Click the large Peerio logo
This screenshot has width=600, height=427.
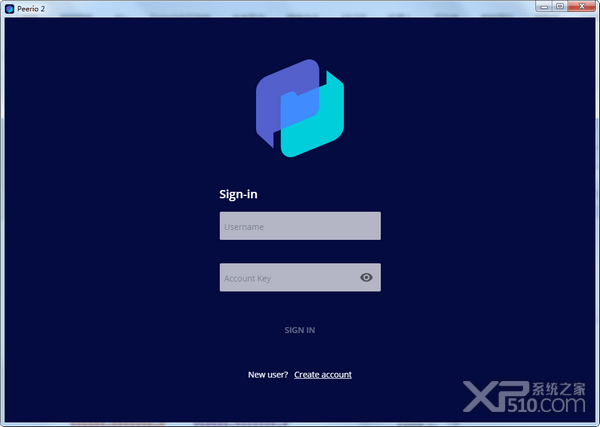[300, 108]
